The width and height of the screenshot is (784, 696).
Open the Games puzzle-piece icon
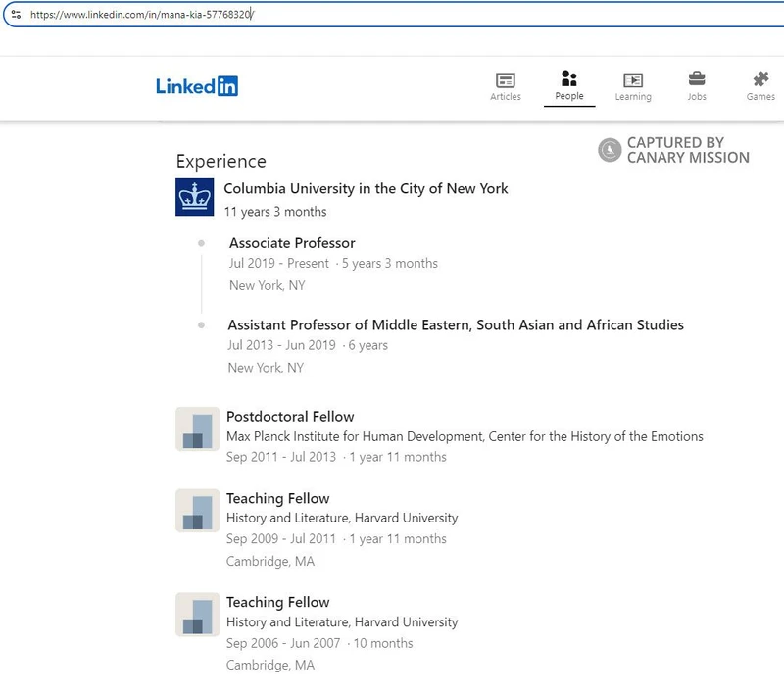point(759,80)
